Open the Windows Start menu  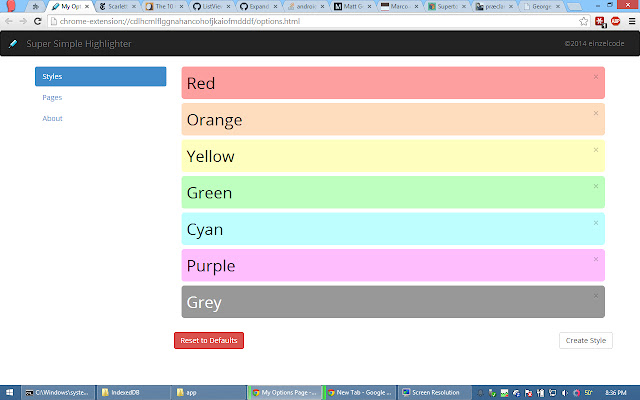pyautogui.click(x=10, y=392)
